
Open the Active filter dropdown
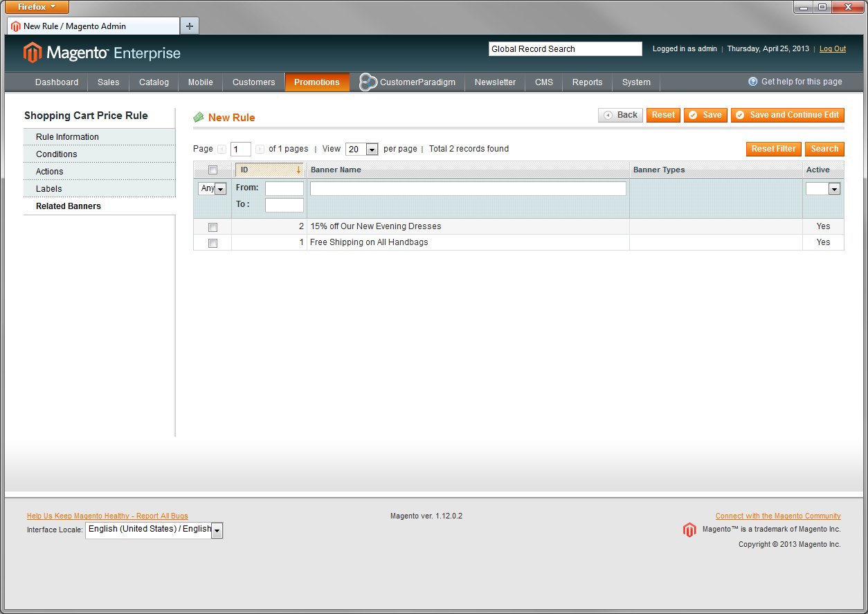click(x=823, y=188)
